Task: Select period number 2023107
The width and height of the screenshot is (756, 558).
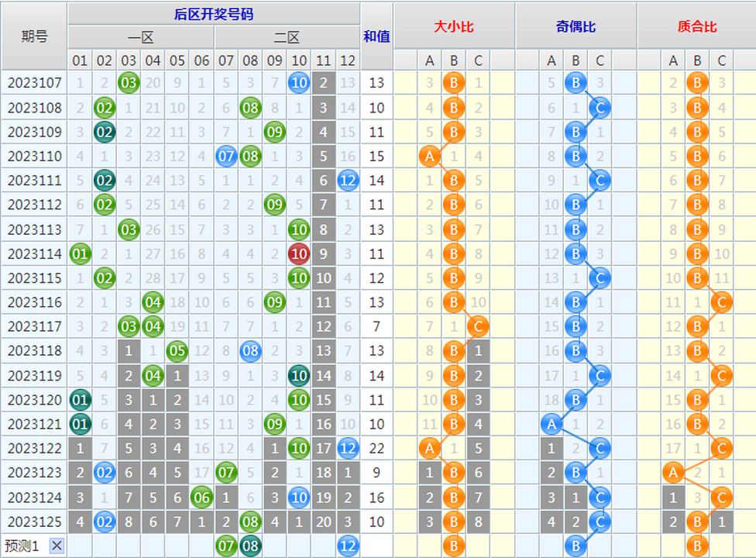Action: (35, 83)
